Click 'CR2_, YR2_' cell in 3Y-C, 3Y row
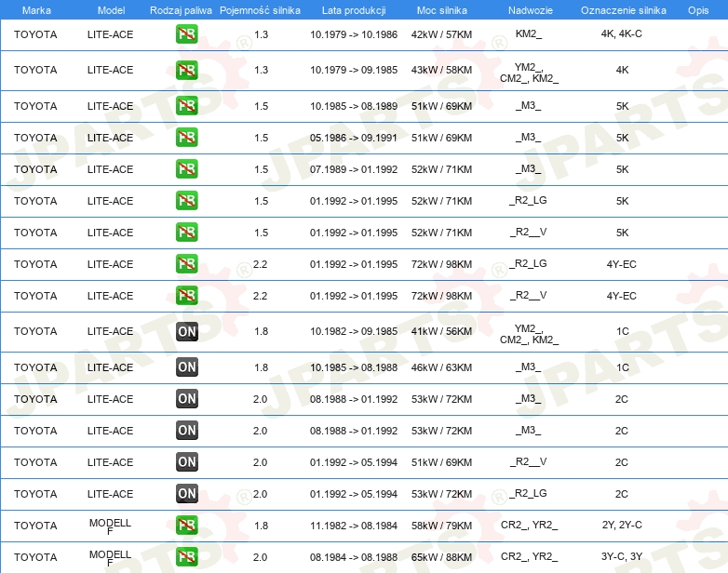Image resolution: width=728 pixels, height=573 pixels. 530,556
